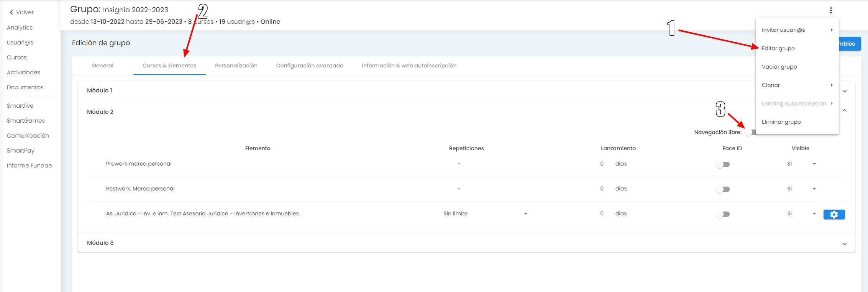Click the Volver back arrow
Viewport: 868px width, 292px height.
11,12
